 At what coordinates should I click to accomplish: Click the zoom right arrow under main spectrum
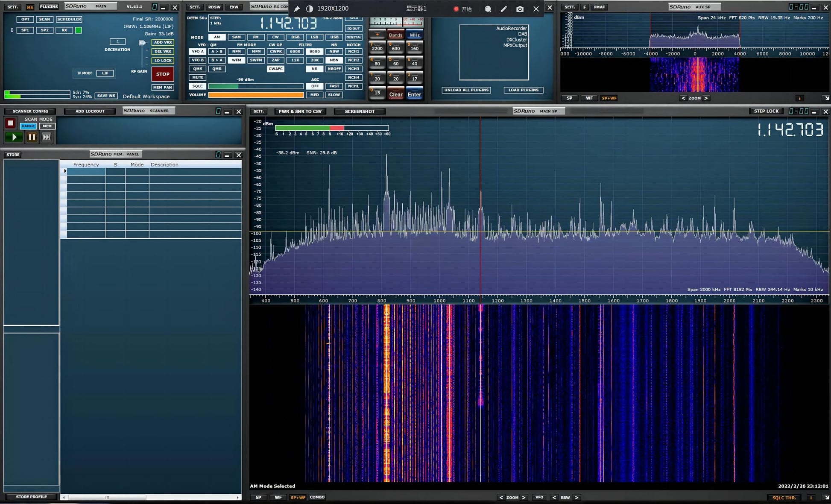pos(524,498)
